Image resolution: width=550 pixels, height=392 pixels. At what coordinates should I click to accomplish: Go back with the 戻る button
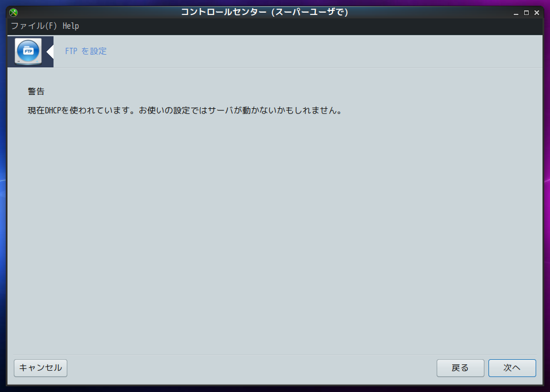point(460,368)
